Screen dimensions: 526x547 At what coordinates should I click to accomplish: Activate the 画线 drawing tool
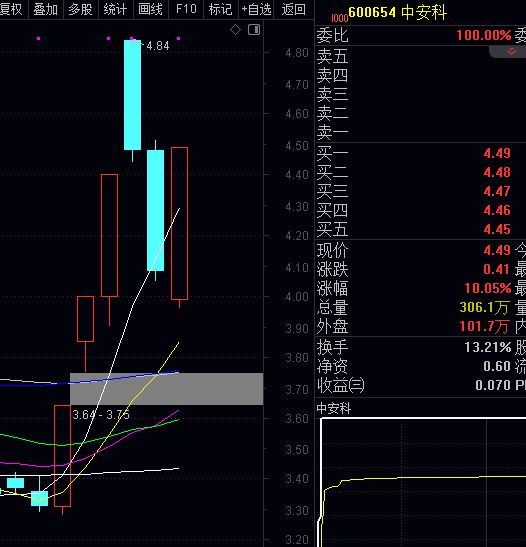point(150,9)
